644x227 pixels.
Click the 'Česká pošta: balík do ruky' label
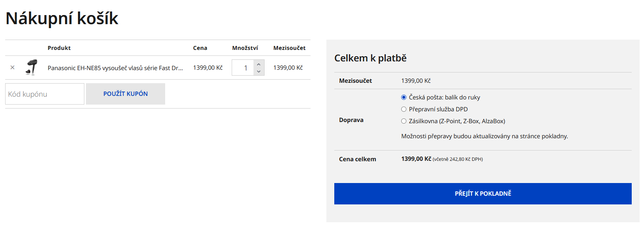(x=444, y=97)
